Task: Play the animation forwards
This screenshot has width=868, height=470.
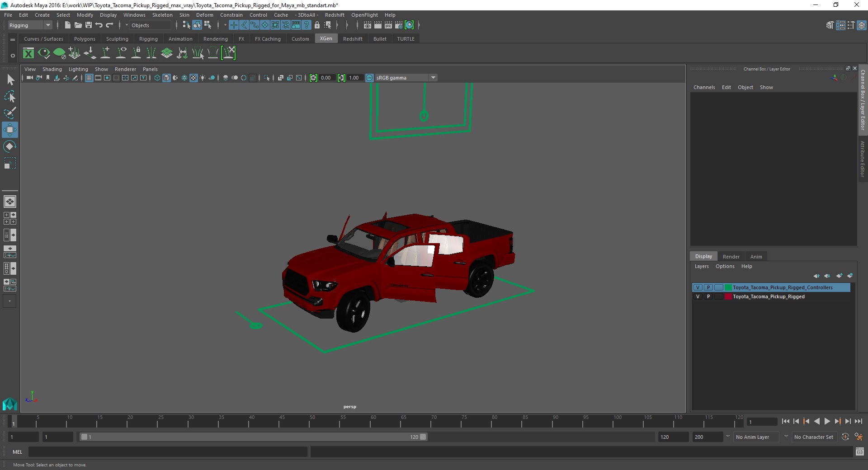Action: click(827, 421)
